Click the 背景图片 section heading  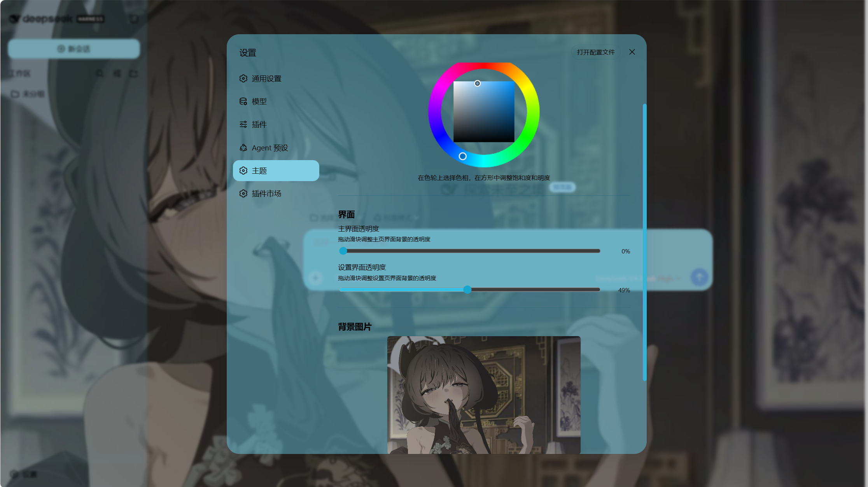pos(354,327)
